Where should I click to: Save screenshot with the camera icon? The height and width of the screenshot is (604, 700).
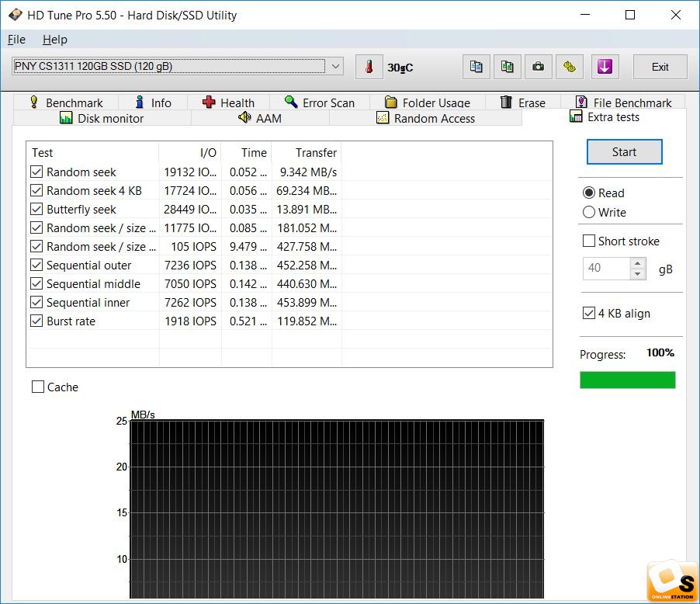pos(539,67)
